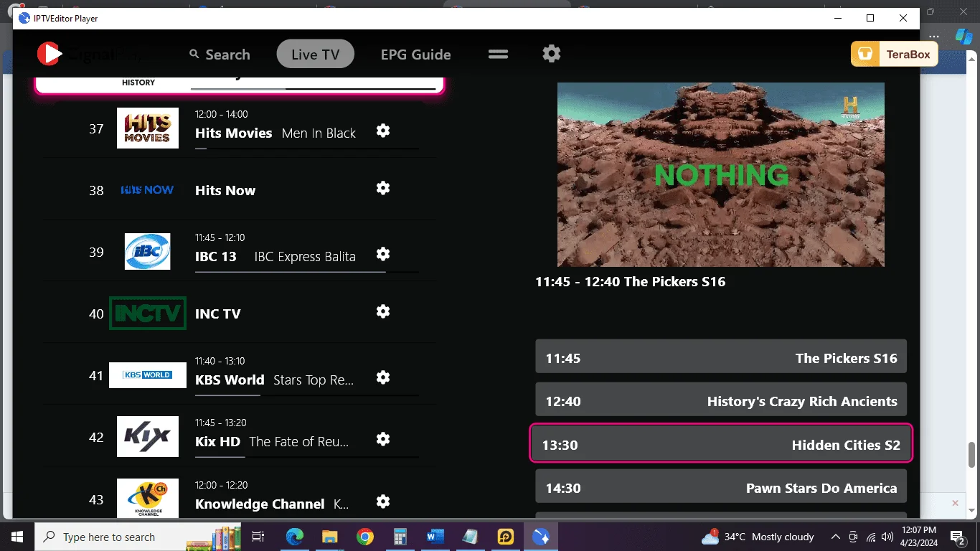The width and height of the screenshot is (980, 551).
Task: Open settings gear for Kix HD channel
Action: tap(383, 439)
